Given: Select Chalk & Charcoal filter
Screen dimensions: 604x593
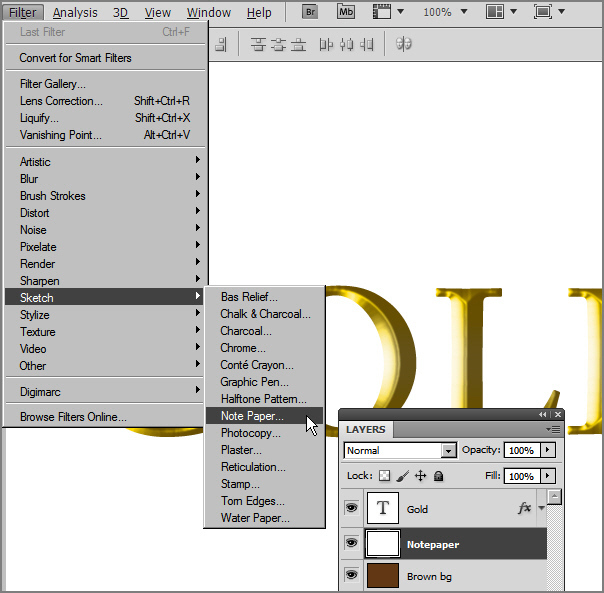Looking at the screenshot, I should (264, 314).
